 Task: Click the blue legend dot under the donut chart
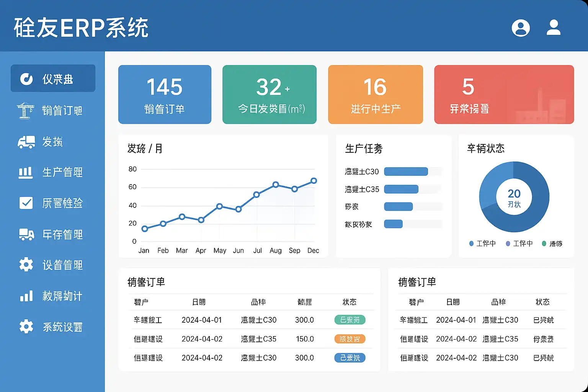[x=472, y=243]
